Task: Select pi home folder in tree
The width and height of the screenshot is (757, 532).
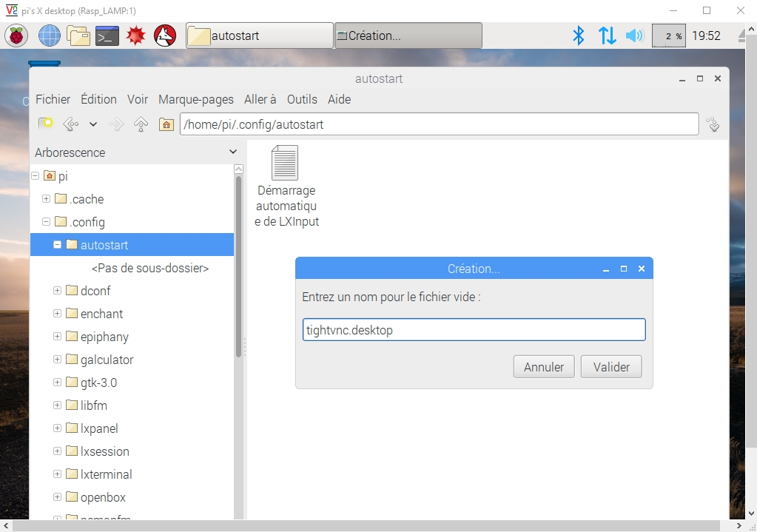Action: [x=55, y=176]
